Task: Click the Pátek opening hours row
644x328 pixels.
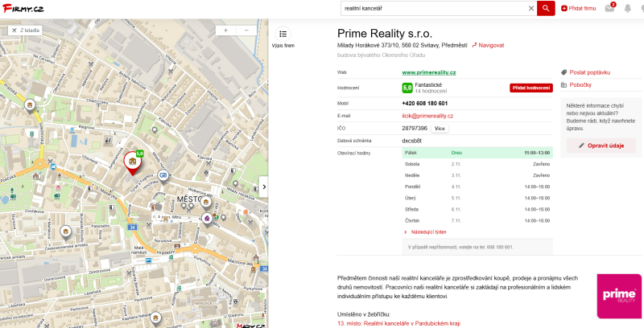Action: tap(477, 153)
